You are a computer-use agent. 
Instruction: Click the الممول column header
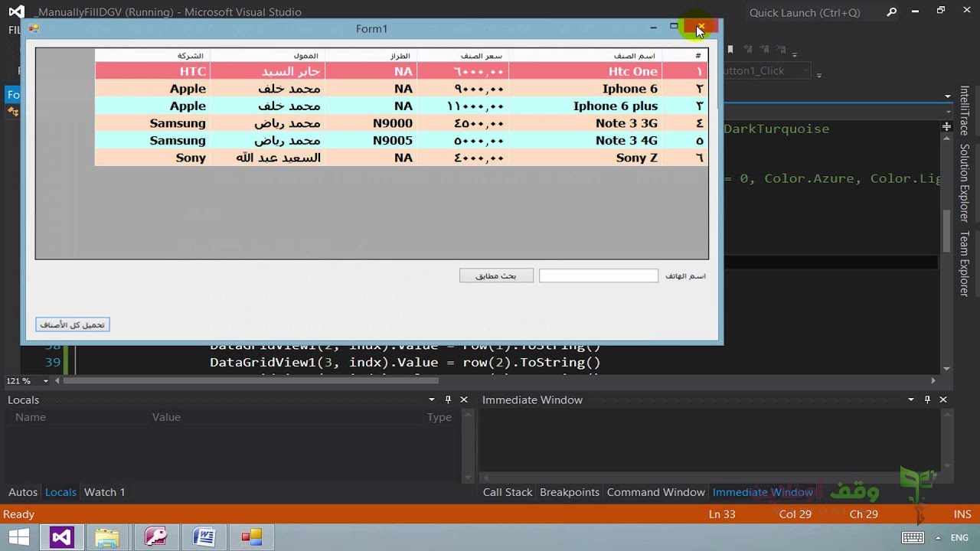(267, 56)
